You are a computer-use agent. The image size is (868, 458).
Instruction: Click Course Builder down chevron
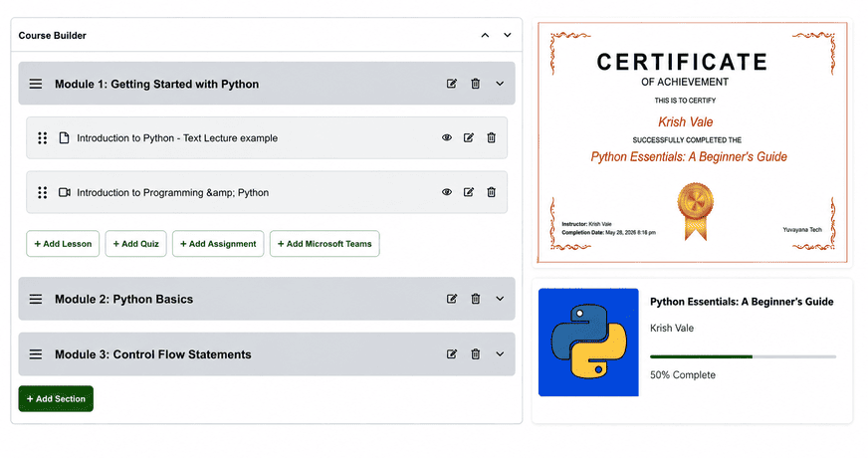tap(507, 35)
